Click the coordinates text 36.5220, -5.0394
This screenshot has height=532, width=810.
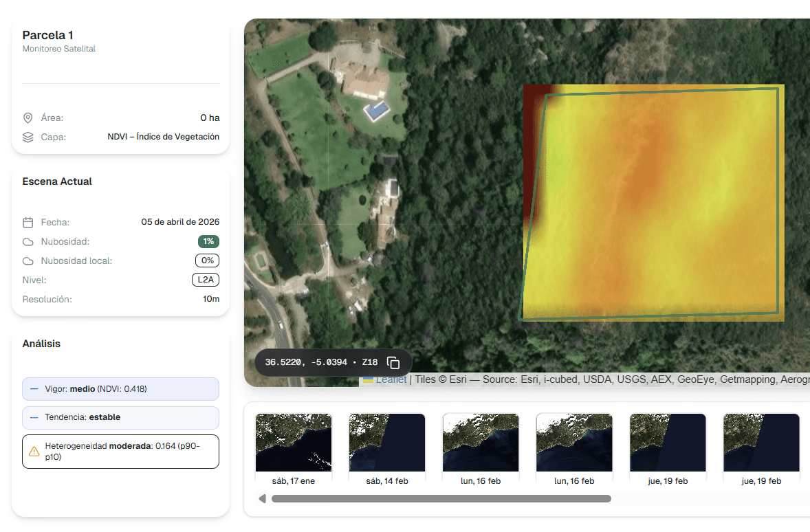pos(306,363)
